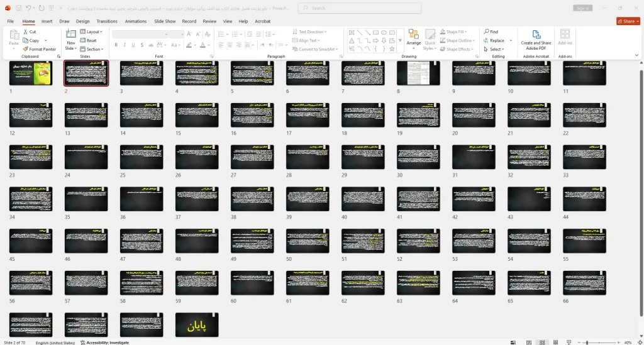Toggle Strikethrough formatting
This screenshot has width=644, height=345.
coord(151,45)
